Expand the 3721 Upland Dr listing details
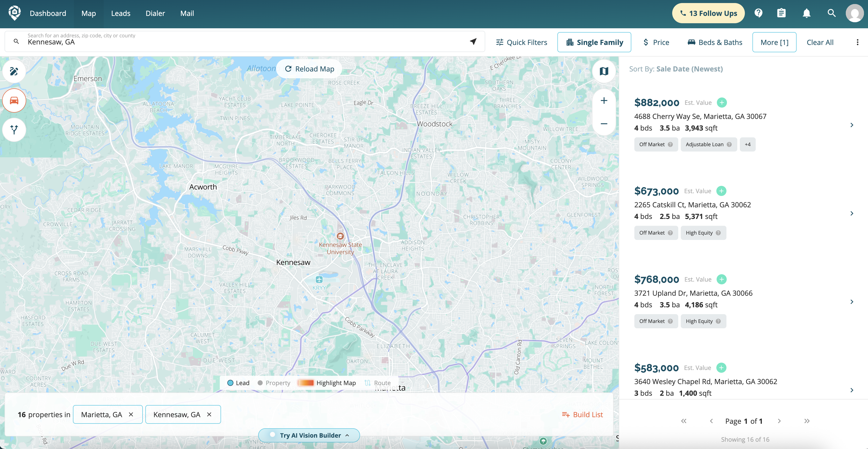The height and width of the screenshot is (449, 868). tap(852, 302)
